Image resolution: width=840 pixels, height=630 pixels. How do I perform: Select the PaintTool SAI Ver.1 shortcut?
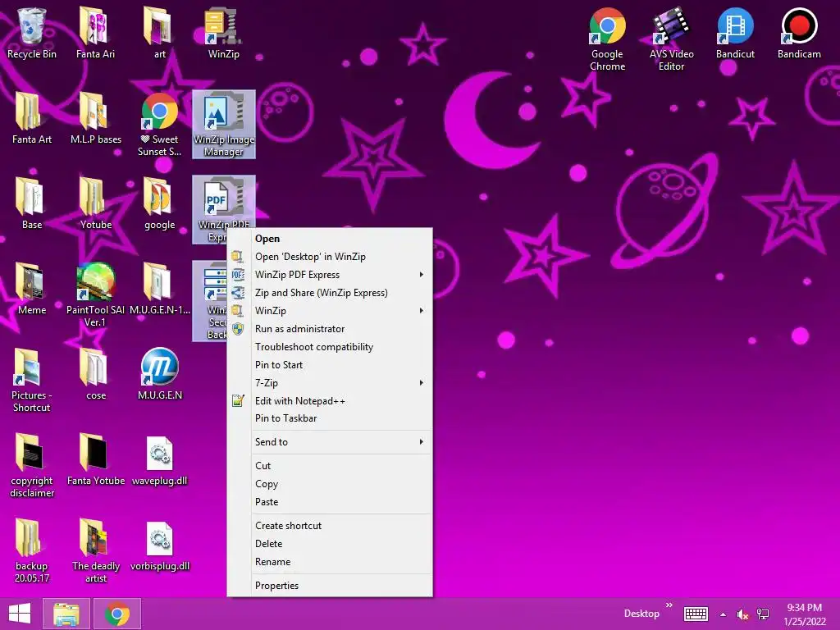tap(95, 295)
